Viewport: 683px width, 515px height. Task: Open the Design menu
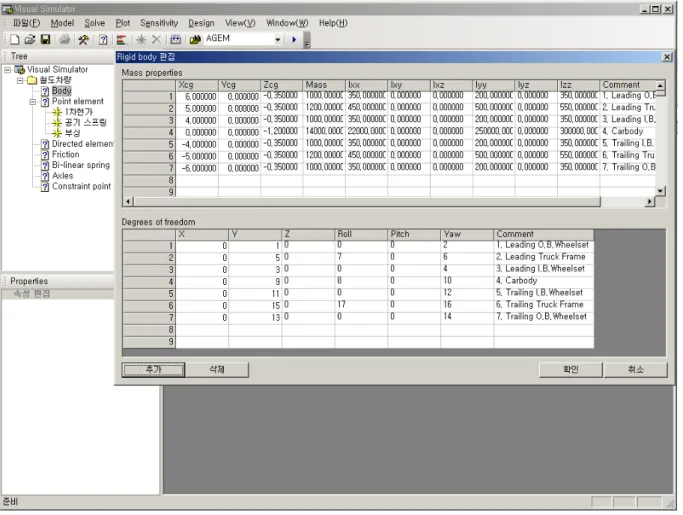point(201,23)
